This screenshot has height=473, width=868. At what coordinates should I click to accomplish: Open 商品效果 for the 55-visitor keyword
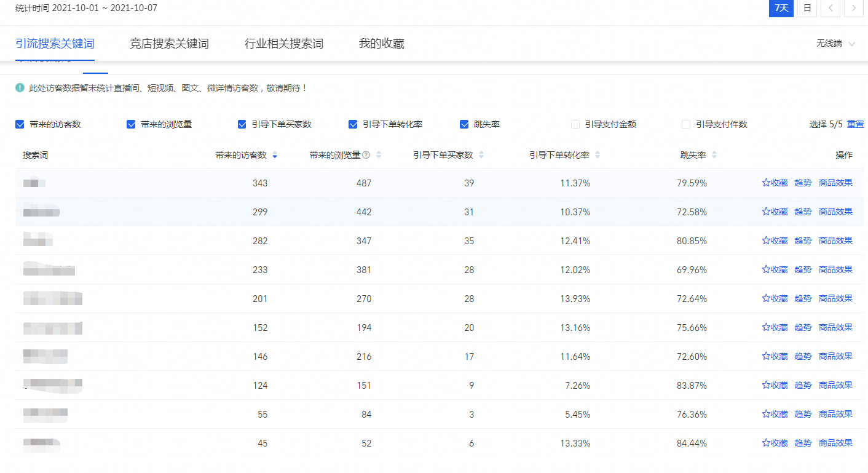click(x=836, y=414)
